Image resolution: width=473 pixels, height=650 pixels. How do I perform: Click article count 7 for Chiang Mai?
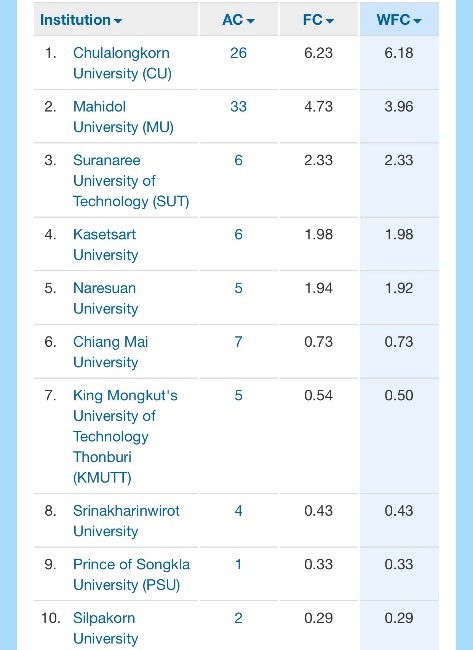[238, 342]
